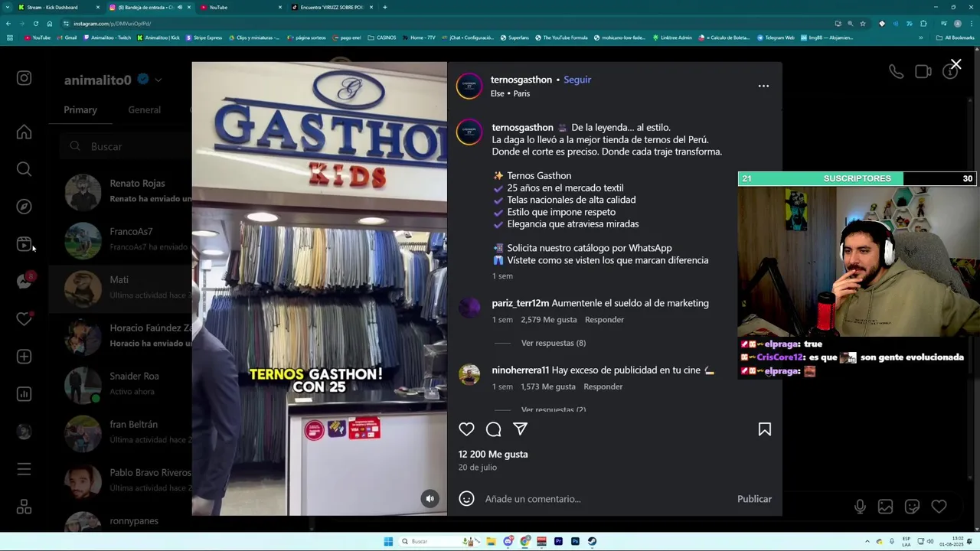The height and width of the screenshot is (551, 980).
Task: Send heart in chat
Action: [939, 507]
